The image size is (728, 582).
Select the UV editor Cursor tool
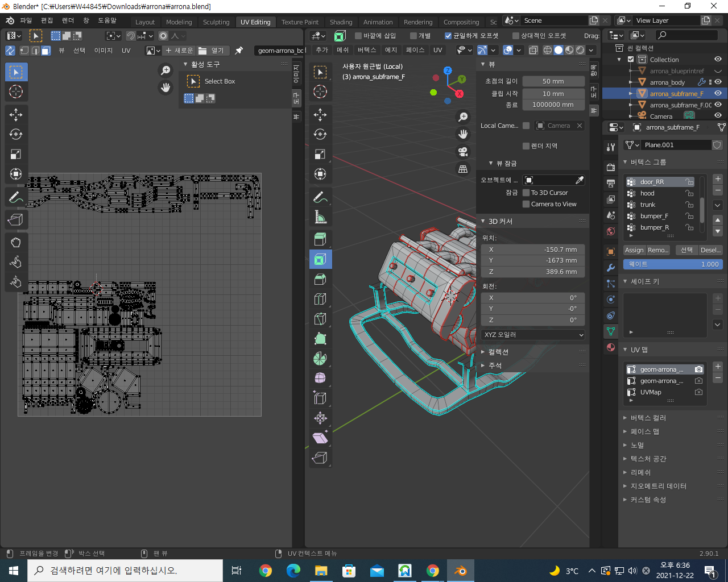point(16,92)
